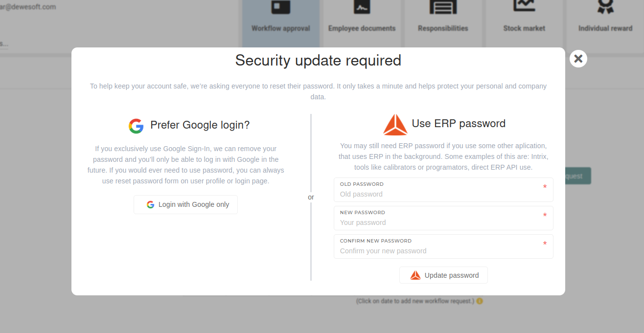Click the orange ERP logo next to Use ERP password
The width and height of the screenshot is (644, 333).
point(395,125)
